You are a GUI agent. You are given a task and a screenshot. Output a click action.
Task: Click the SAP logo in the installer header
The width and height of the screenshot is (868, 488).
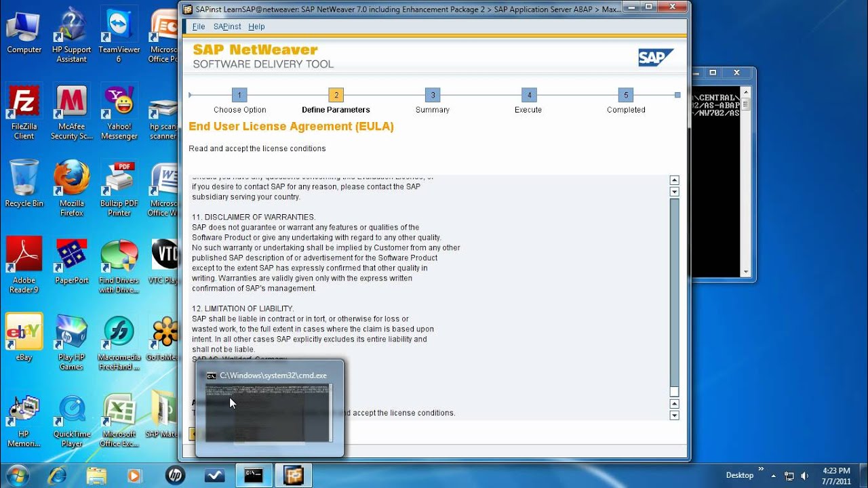656,58
